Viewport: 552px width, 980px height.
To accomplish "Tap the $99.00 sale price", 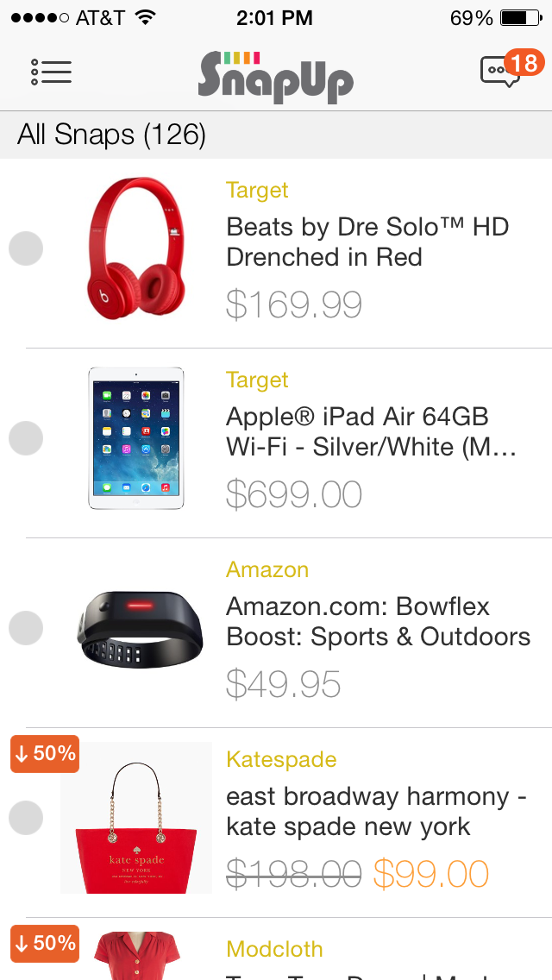I will [430, 874].
